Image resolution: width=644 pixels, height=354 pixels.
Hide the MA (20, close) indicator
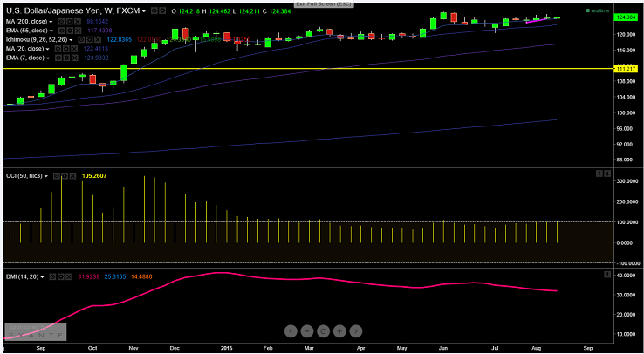click(58, 49)
